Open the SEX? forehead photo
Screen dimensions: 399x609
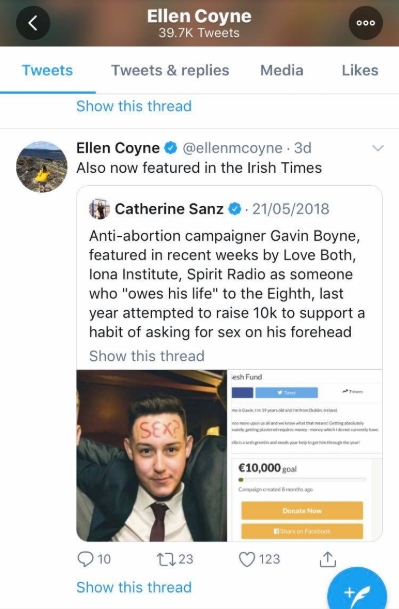[152, 456]
